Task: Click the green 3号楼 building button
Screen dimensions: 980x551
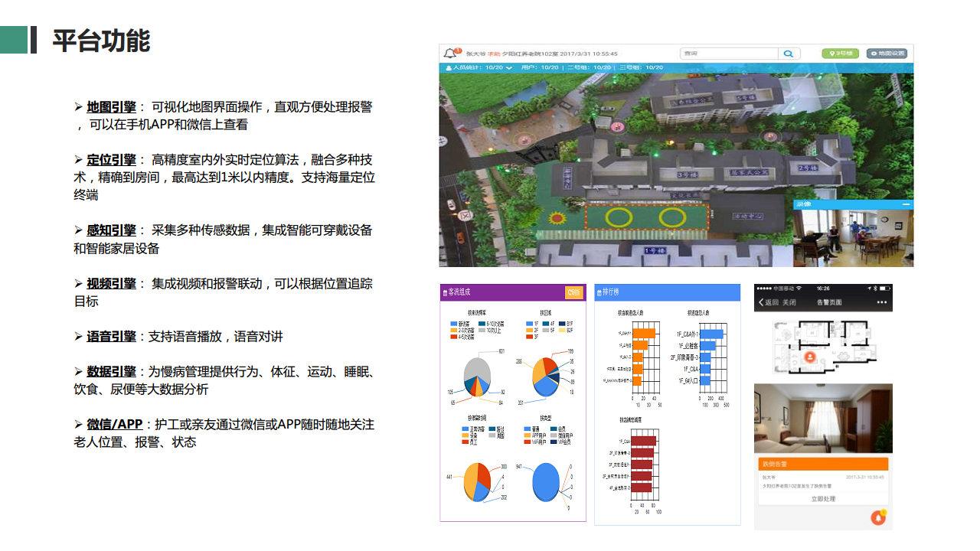Action: 841,54
